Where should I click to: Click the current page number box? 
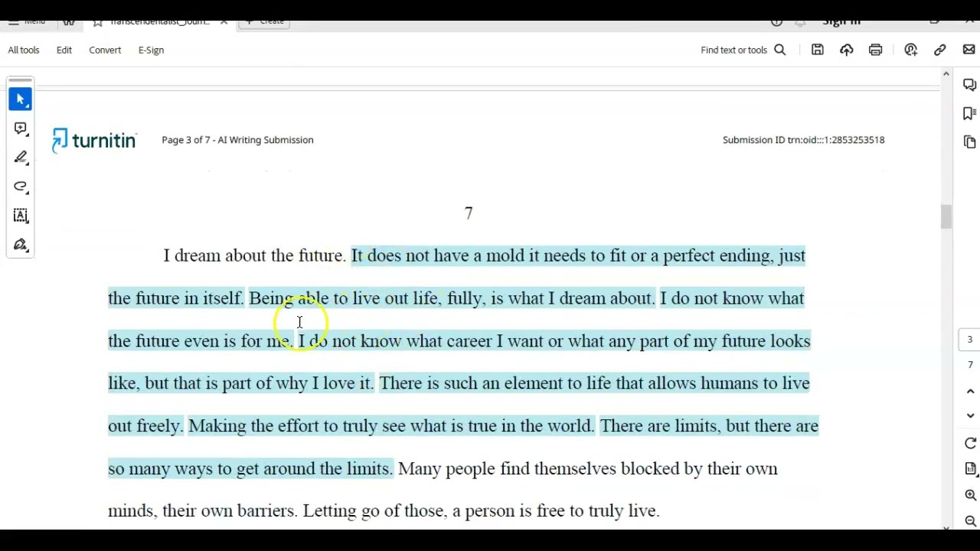pyautogui.click(x=970, y=340)
